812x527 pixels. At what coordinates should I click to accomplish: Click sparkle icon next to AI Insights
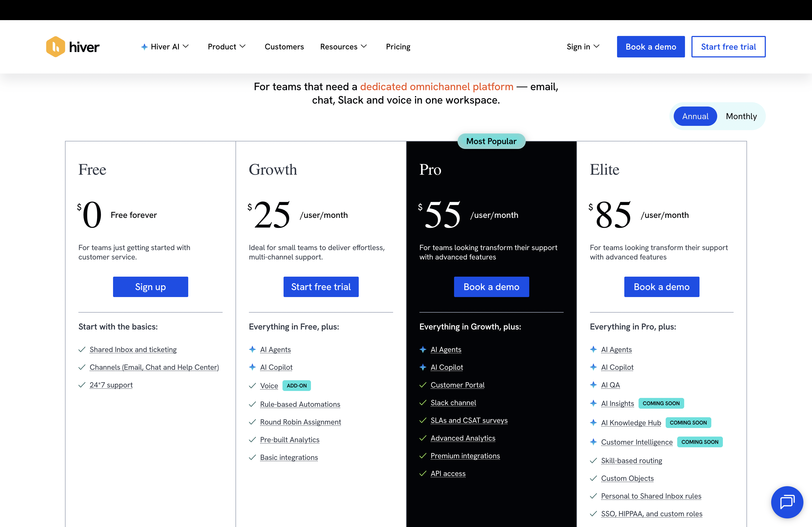pyautogui.click(x=593, y=403)
